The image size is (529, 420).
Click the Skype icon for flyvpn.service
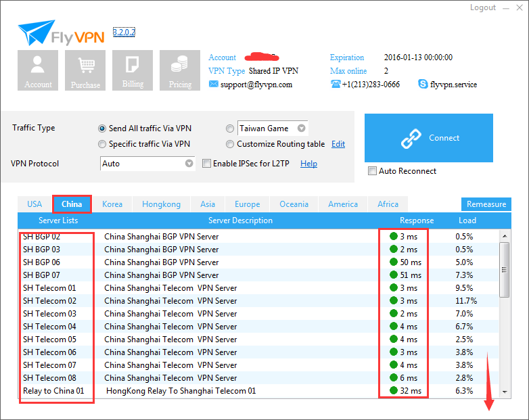pyautogui.click(x=423, y=84)
